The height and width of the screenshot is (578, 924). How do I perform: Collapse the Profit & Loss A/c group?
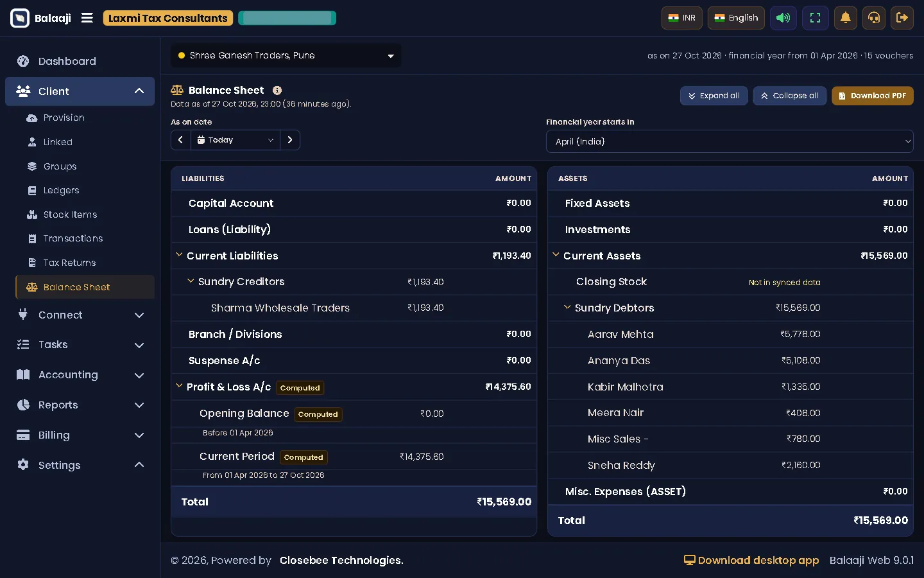coord(180,386)
